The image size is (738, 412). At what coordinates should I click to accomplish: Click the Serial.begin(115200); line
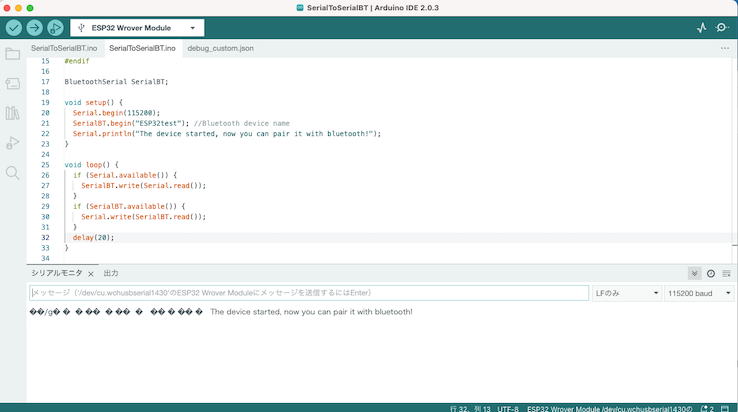116,113
